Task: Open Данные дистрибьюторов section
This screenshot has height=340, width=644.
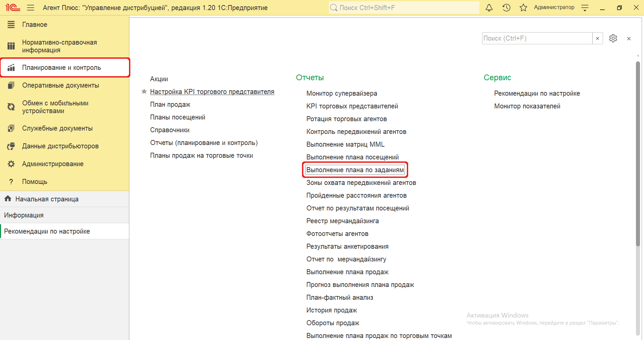Action: [65, 146]
